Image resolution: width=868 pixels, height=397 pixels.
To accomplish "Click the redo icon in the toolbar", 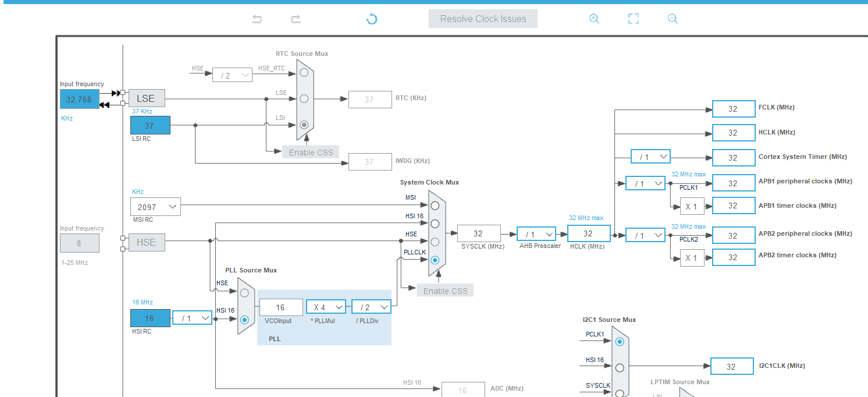I will pyautogui.click(x=296, y=19).
